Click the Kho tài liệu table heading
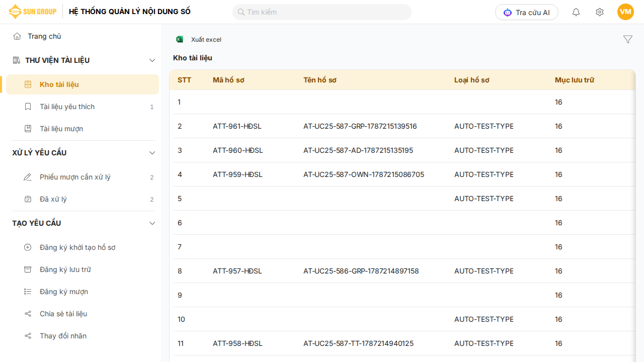This screenshot has width=644, height=362. point(193,58)
